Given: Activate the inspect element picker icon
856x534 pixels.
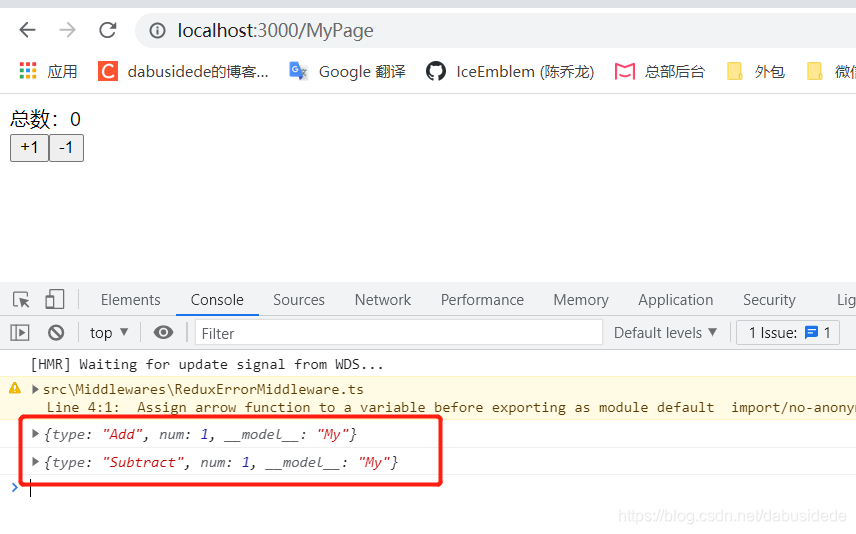Looking at the screenshot, I should pyautogui.click(x=21, y=300).
